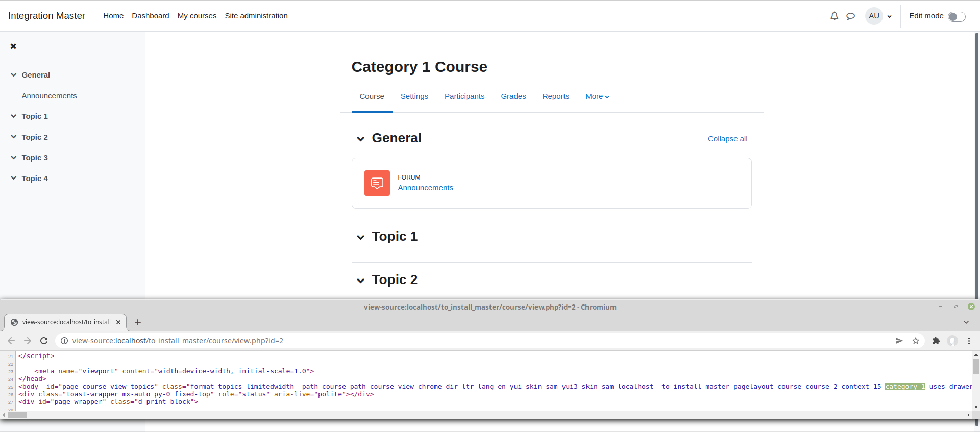This screenshot has height=432, width=980.
Task: Switch to the Reports tab
Action: click(x=556, y=96)
